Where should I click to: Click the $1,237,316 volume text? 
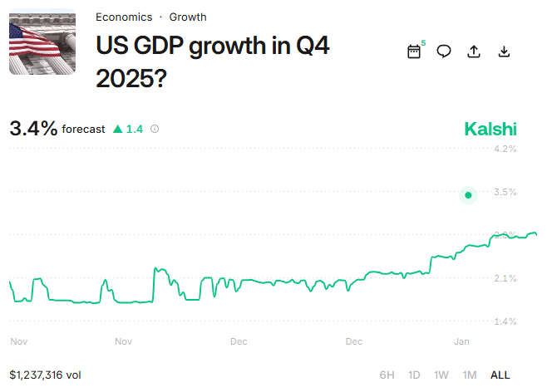(x=45, y=375)
